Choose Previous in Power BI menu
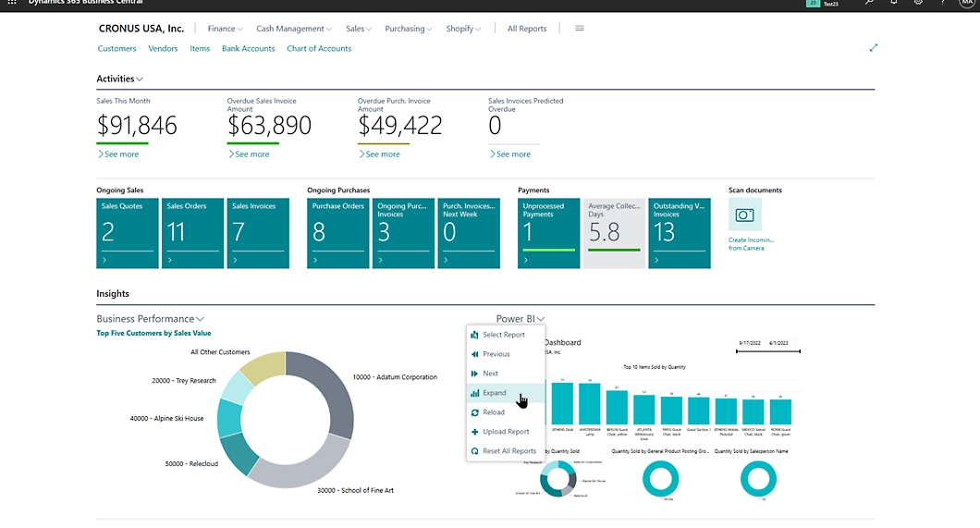Image resolution: width=980 pixels, height=528 pixels. coord(506,354)
